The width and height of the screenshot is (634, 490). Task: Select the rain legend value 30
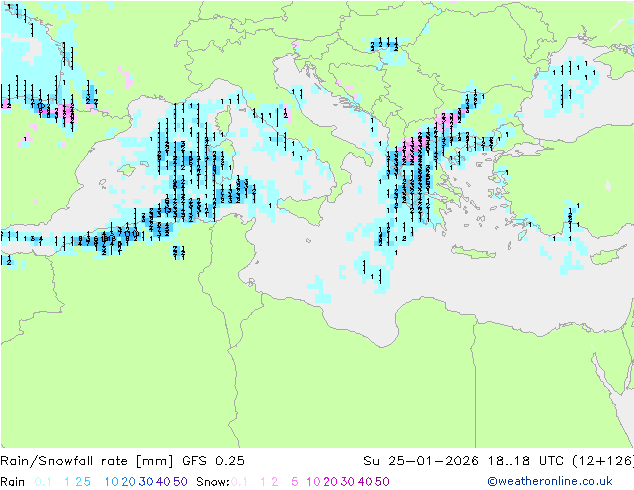(146, 482)
